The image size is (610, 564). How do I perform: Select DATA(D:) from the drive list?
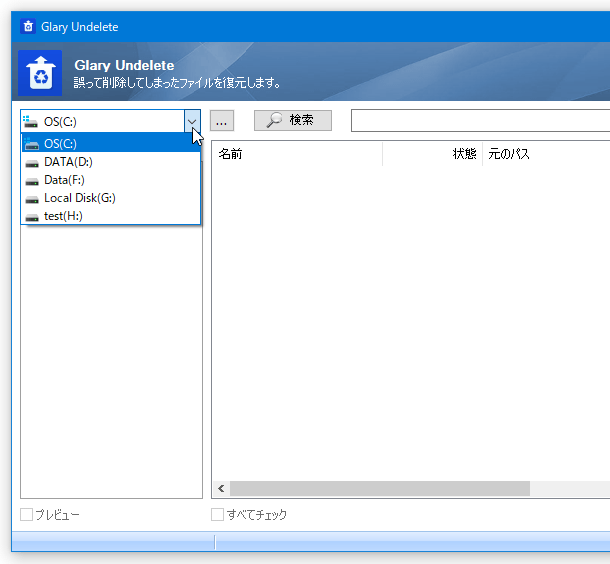click(x=111, y=162)
